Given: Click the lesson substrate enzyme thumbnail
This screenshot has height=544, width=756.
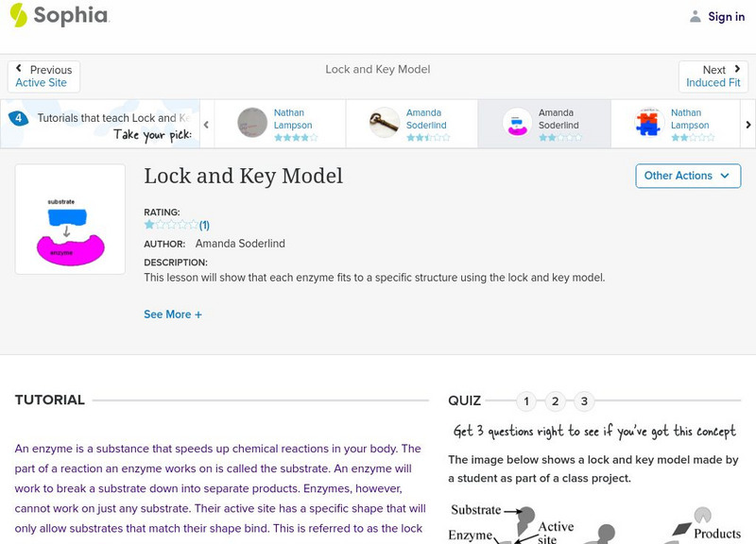Looking at the screenshot, I should (70, 219).
